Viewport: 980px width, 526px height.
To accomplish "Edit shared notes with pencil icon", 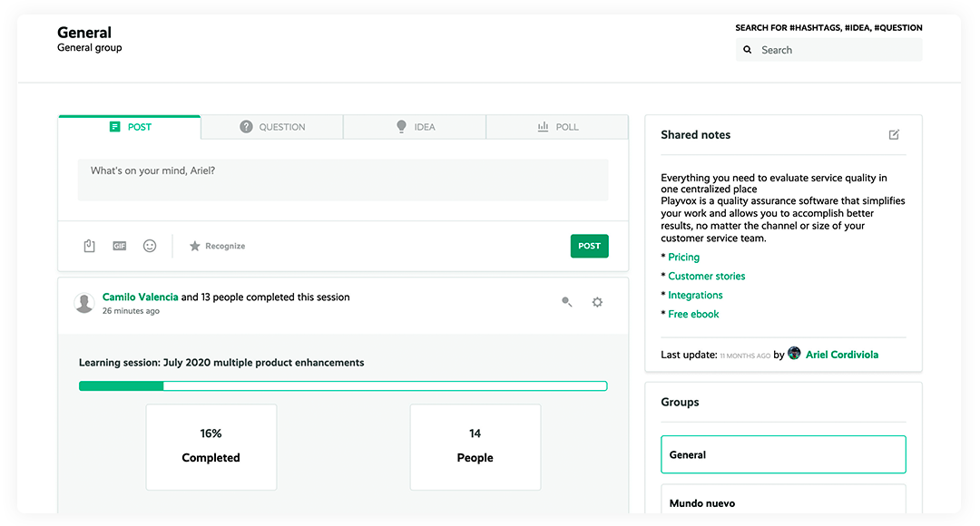I will tap(894, 135).
